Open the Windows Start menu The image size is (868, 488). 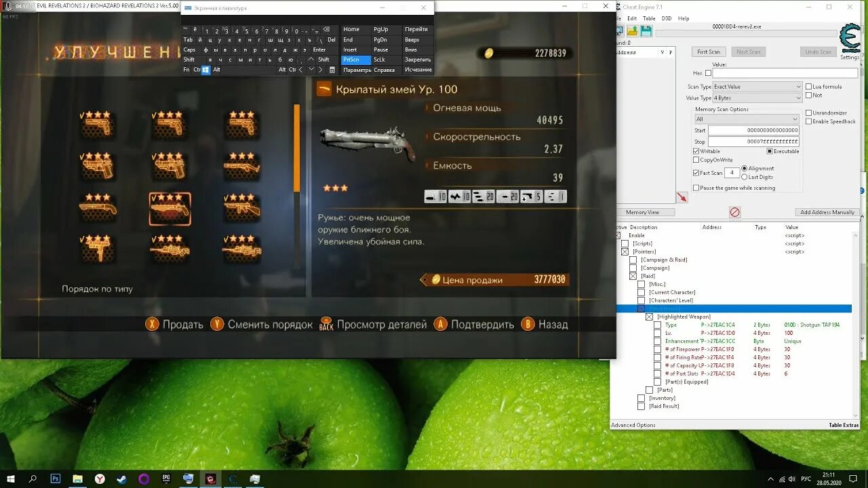click(11, 479)
